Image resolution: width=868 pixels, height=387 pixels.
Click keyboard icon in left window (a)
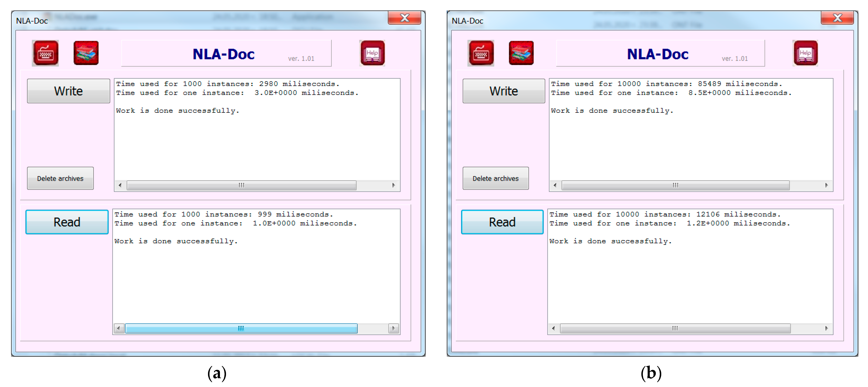click(45, 53)
